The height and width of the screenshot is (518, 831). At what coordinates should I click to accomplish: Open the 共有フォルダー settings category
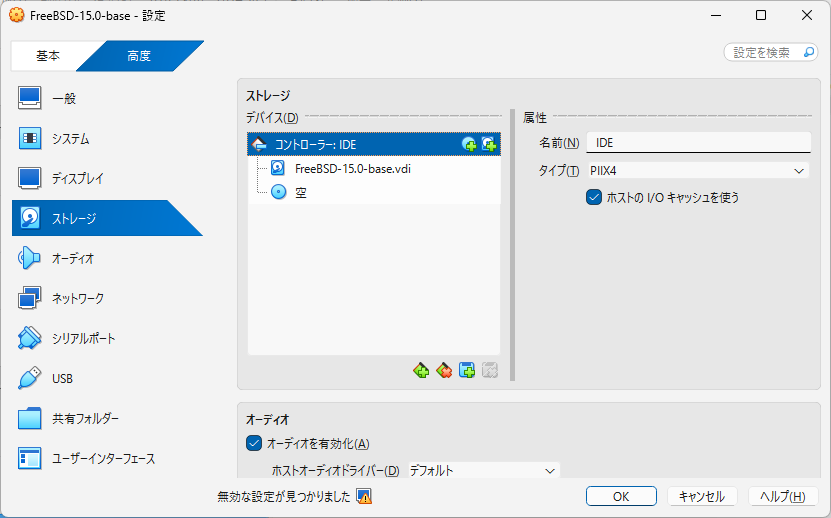(107, 418)
